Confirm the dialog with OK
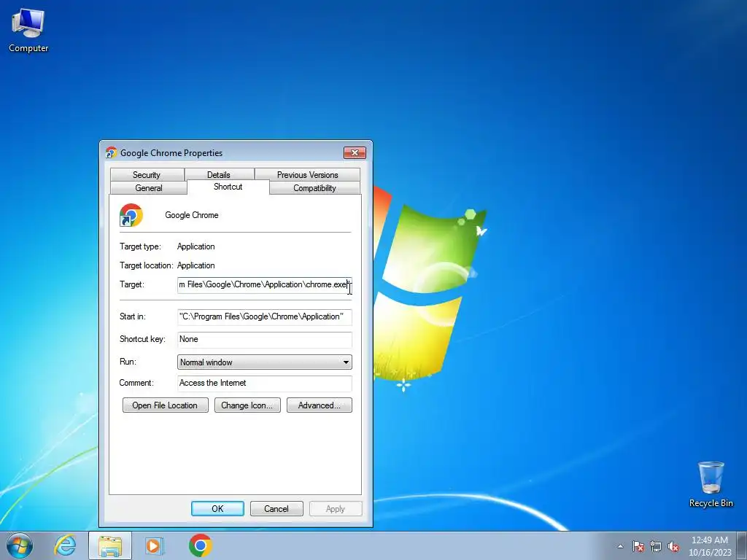 click(x=217, y=508)
